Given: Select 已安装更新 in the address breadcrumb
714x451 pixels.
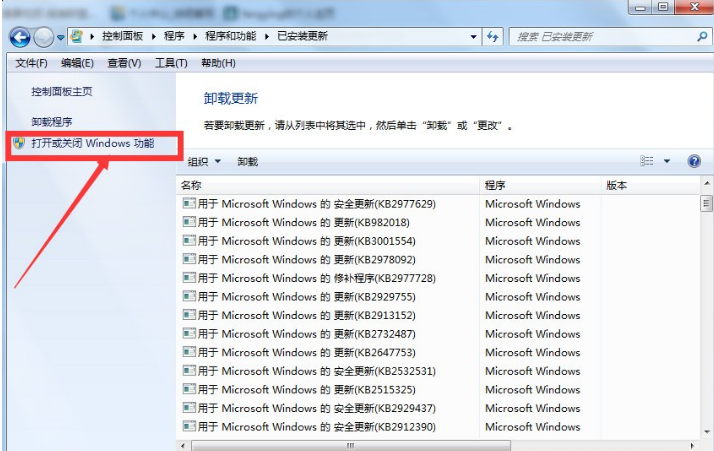Looking at the screenshot, I should 302,36.
